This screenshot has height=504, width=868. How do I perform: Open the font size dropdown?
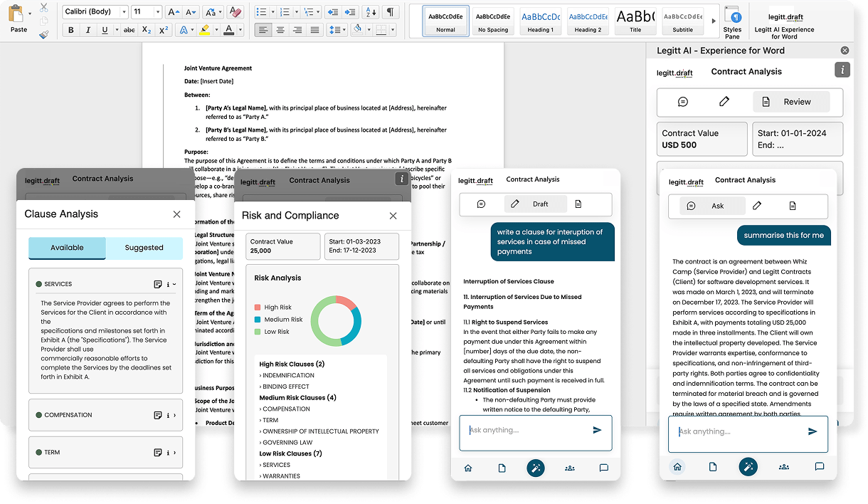pos(157,12)
